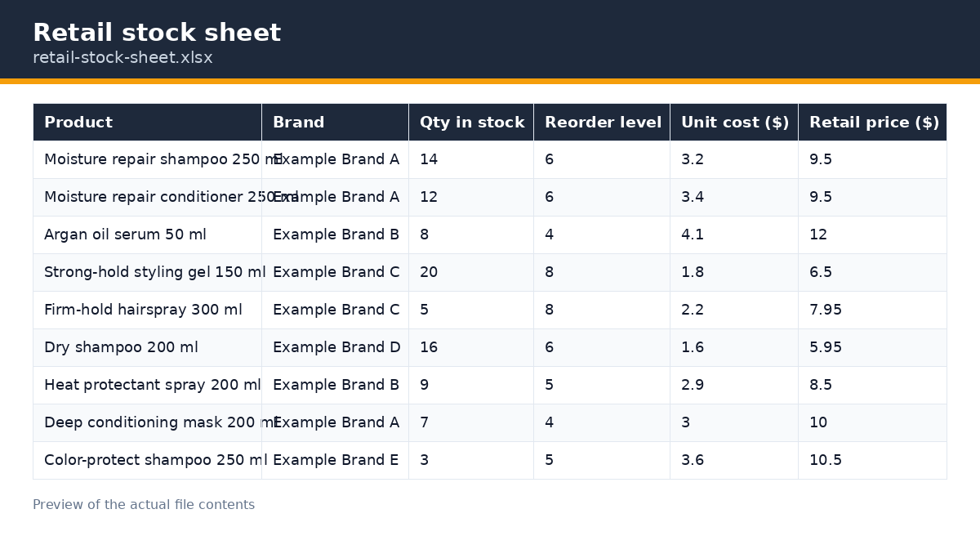Click Example Brand D in Dry shampoo row
This screenshot has width=980, height=536.
[x=335, y=348]
